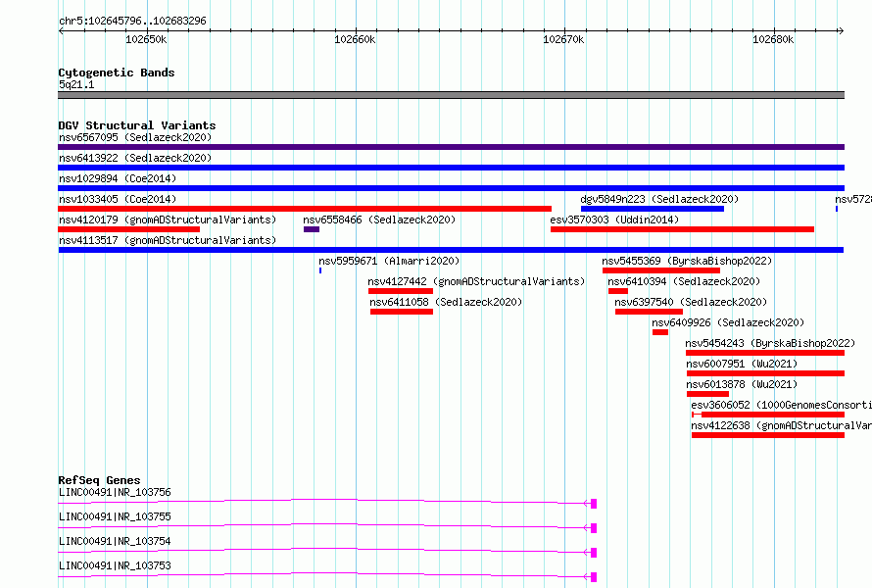Screen dimensions: 872x588
Task: Click the nsv5455369 (ByrskaBishop2022) label
Action: (687, 261)
